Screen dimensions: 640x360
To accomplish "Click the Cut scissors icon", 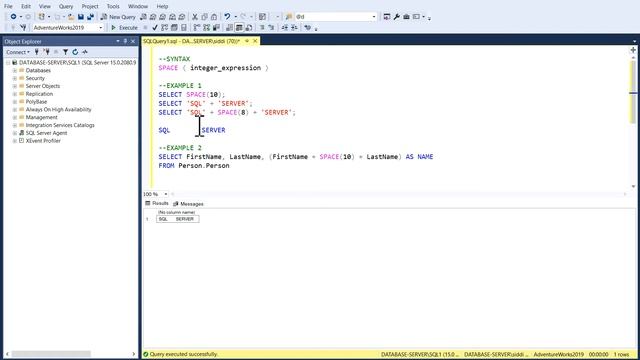I will [195, 17].
